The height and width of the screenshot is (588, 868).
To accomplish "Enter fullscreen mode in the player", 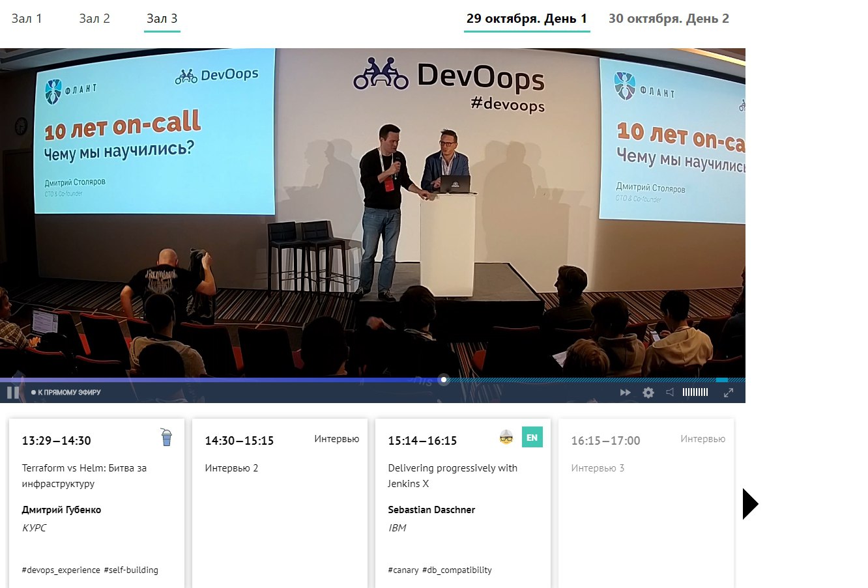I will click(729, 392).
